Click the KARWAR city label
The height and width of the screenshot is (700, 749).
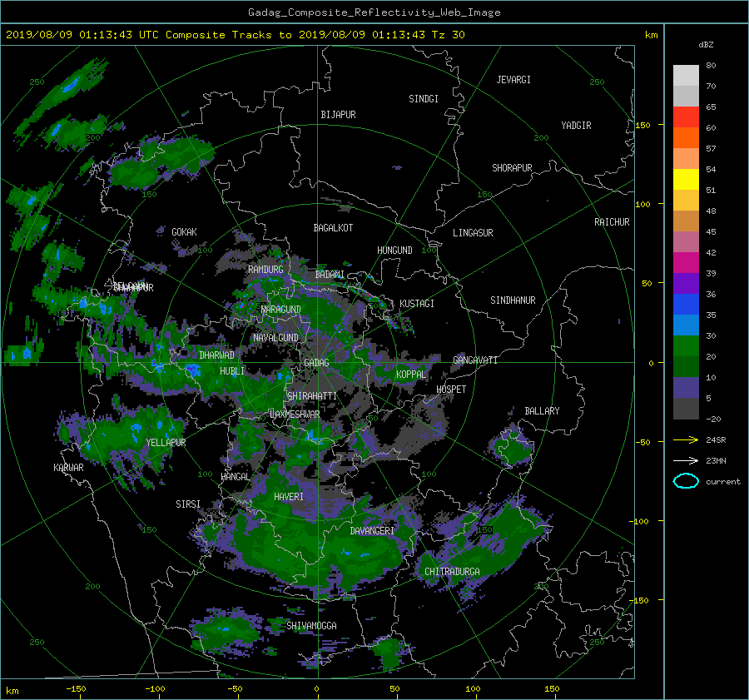68,468
